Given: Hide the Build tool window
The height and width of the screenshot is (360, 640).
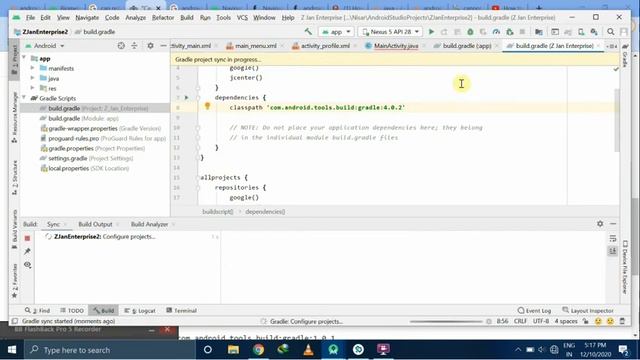Looking at the screenshot, I should coord(613,224).
